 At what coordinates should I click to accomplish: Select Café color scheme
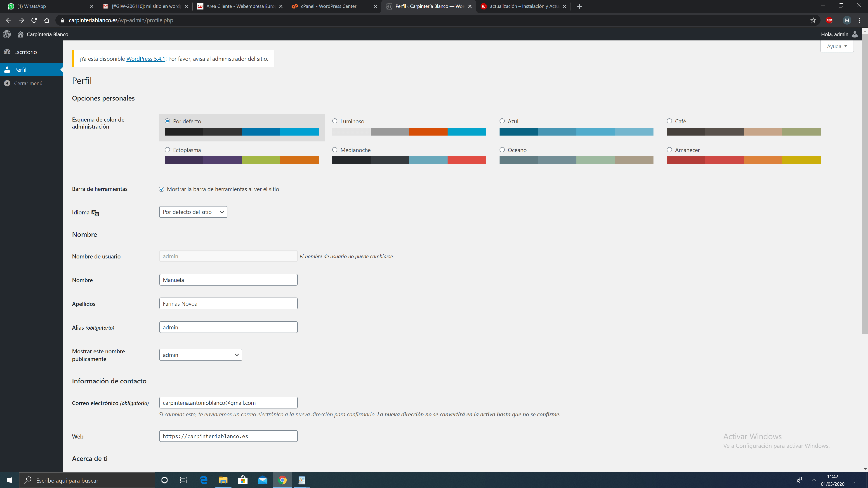coord(669,121)
